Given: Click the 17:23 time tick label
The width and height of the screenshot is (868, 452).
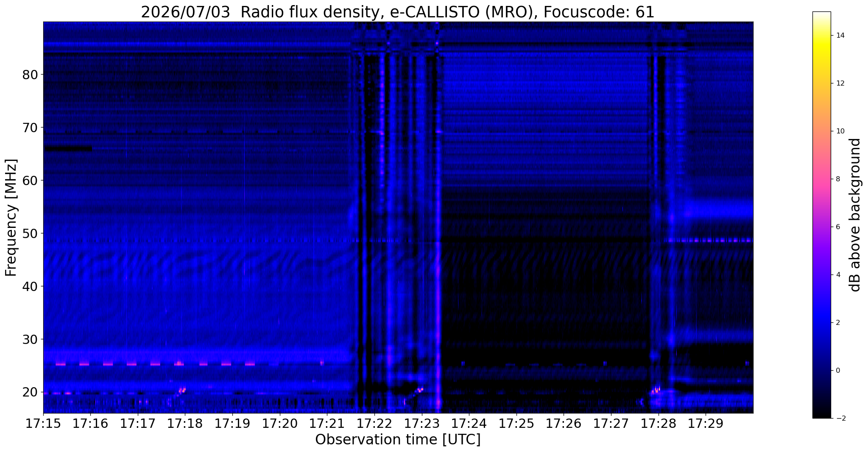Looking at the screenshot, I should [421, 423].
